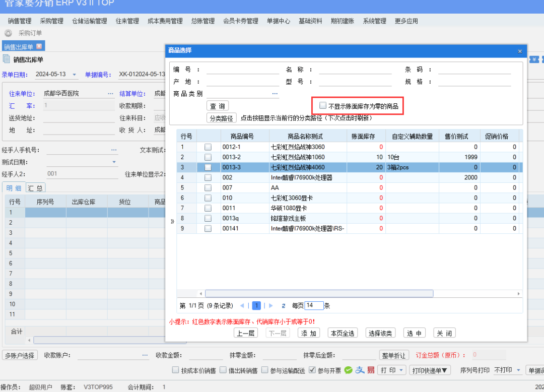Open 仓储运输管理 menu
This screenshot has height=392, width=544.
(90, 21)
